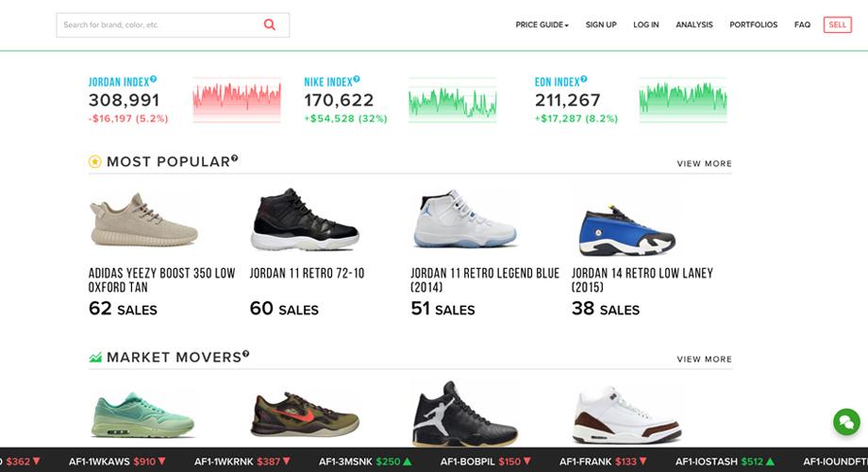Image resolution: width=868 pixels, height=472 pixels.
Task: Open the green chat bubble icon
Action: pos(846,422)
